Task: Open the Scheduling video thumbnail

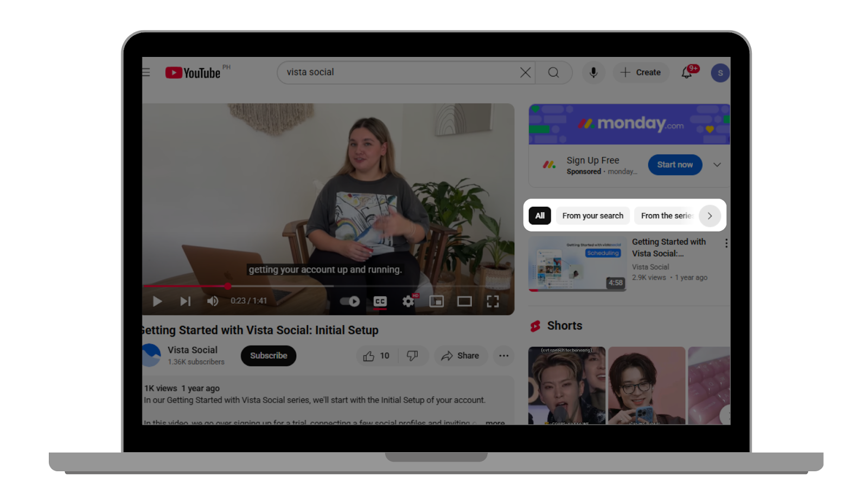Action: click(578, 264)
